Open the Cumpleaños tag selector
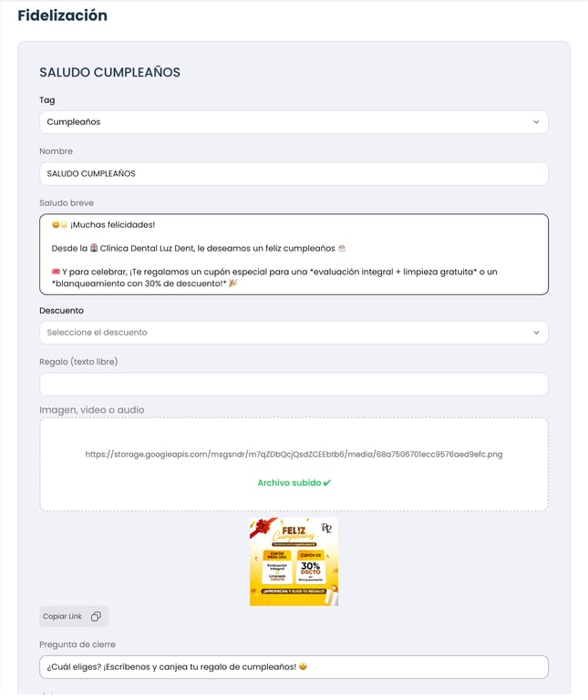This screenshot has width=588, height=700. [x=294, y=122]
